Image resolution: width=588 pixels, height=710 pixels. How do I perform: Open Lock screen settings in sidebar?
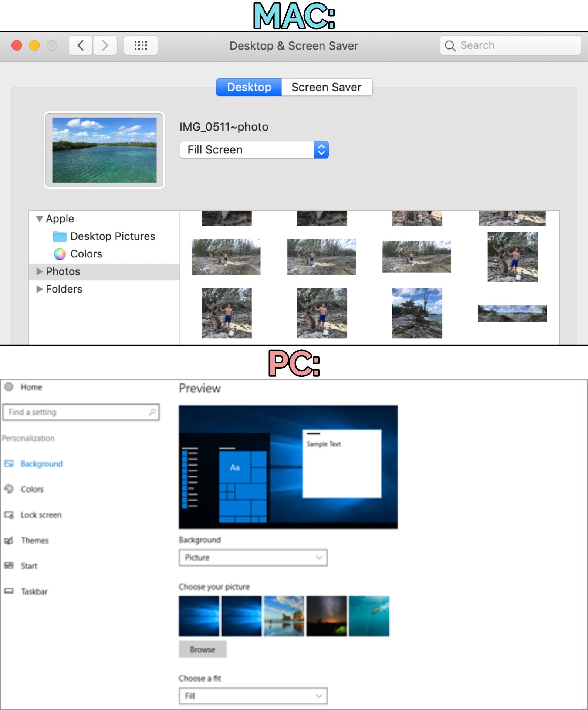(41, 515)
